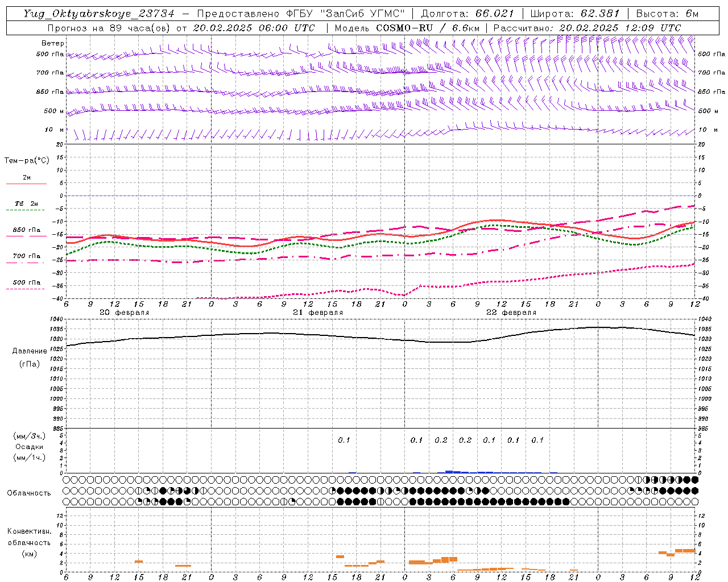728x582 pixels.
Task: Click the 700 гПа temperature legend label
Action: click(x=27, y=256)
